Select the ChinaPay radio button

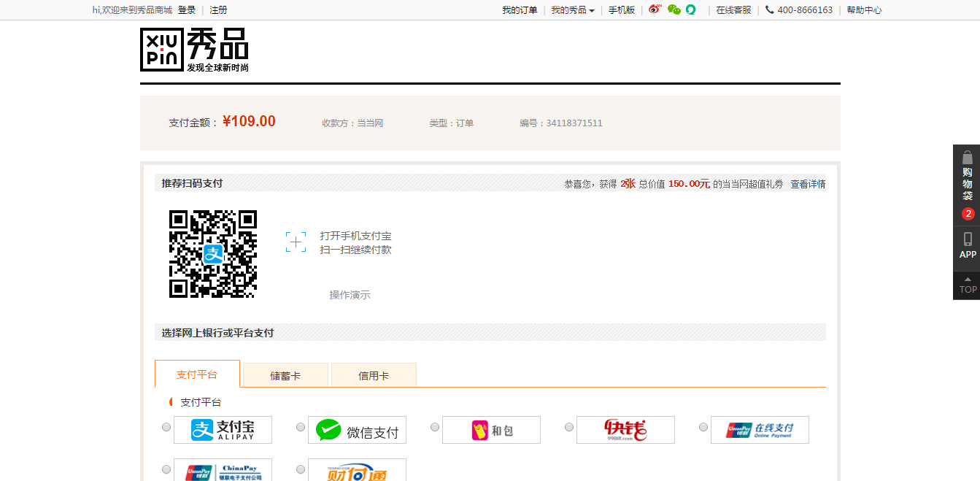pyautogui.click(x=166, y=469)
